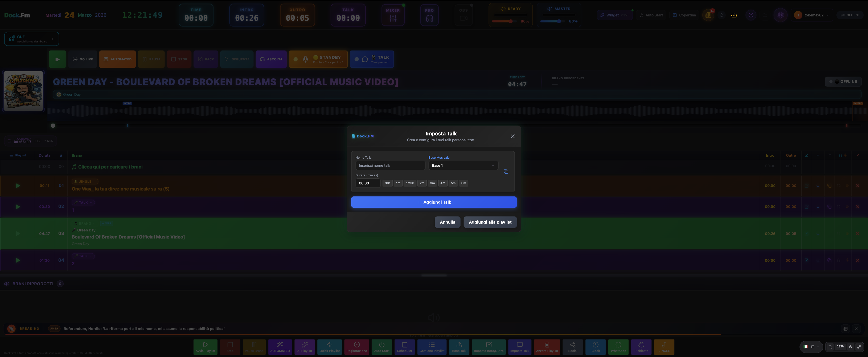
Task: Open the yellow robot assistant icon
Action: (734, 15)
